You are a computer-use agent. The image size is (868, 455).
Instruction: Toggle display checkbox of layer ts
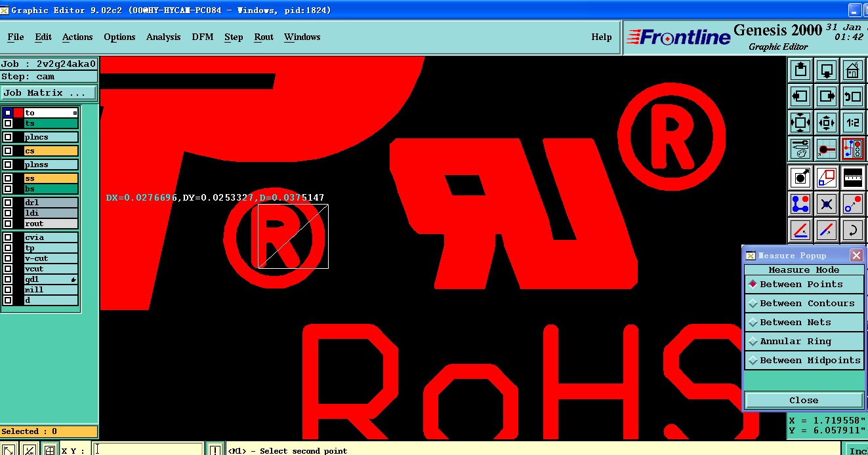7,123
